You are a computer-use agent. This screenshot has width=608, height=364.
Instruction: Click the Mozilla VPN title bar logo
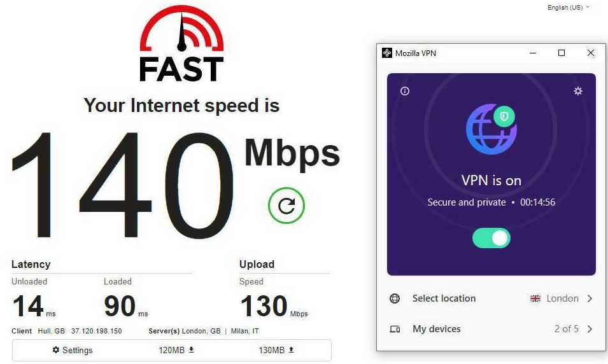[x=386, y=53]
